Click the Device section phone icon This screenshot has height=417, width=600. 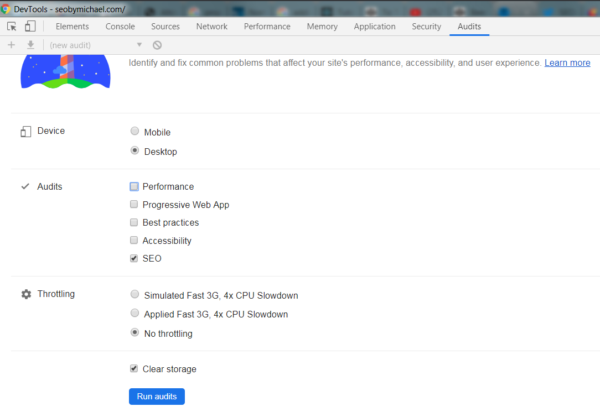coord(26,132)
